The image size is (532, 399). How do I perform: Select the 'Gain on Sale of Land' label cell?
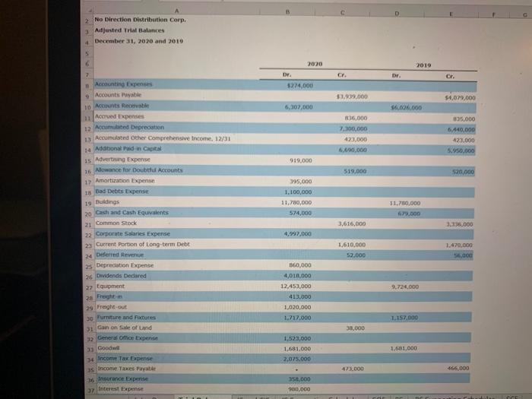[x=125, y=328]
